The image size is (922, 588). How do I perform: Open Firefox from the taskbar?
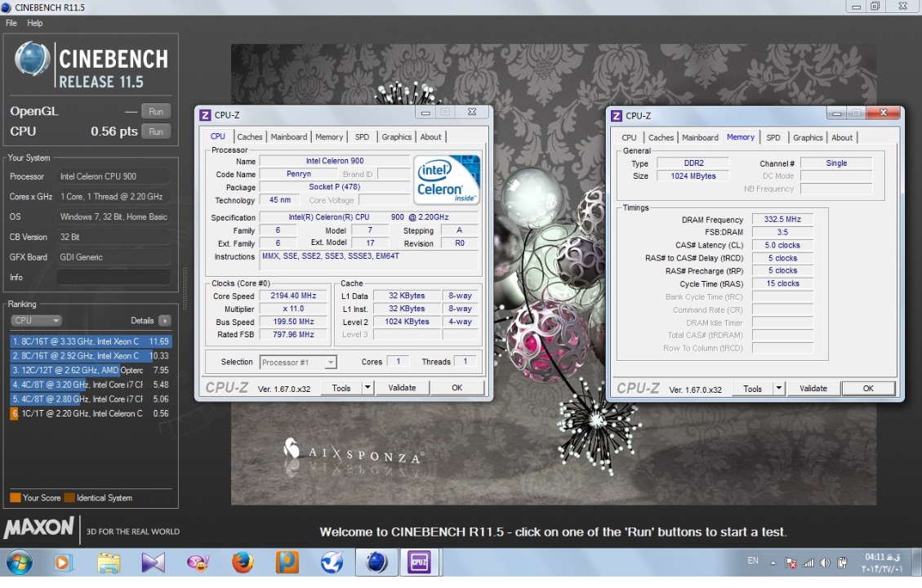tap(243, 563)
